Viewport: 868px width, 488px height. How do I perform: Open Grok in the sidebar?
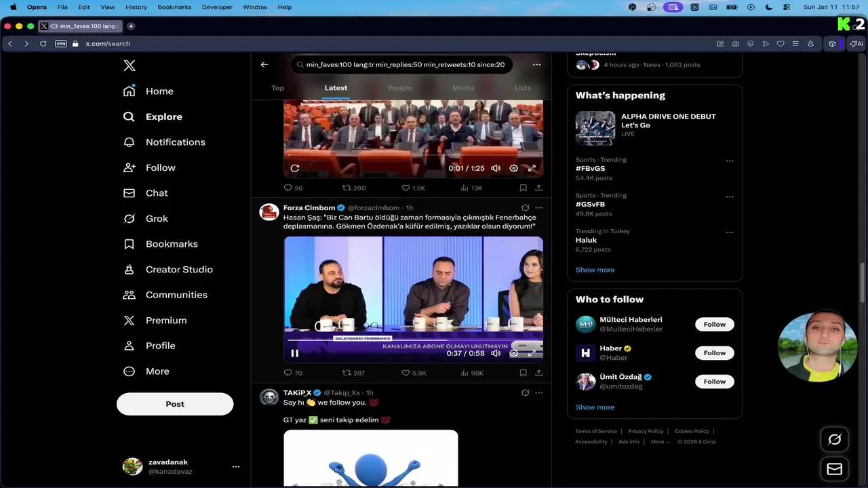click(x=145, y=218)
